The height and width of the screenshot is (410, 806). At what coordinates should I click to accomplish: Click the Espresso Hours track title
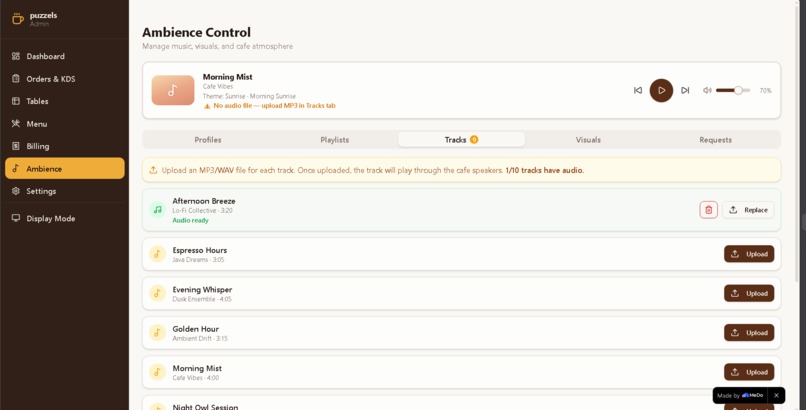click(x=199, y=250)
